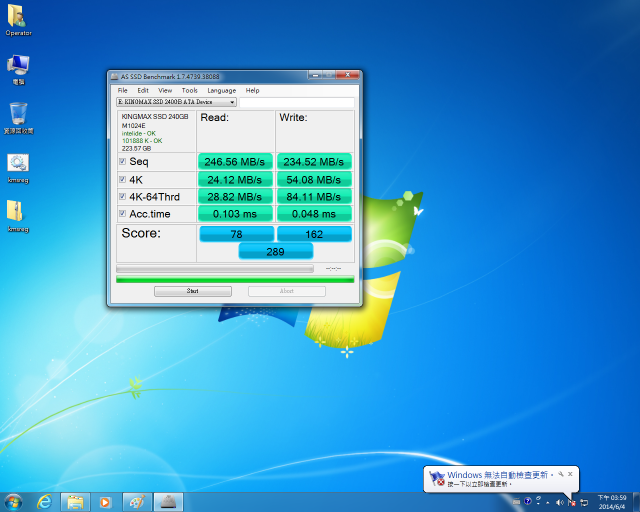Toggle the 4K-64Thrd test checkbox
The width and height of the screenshot is (640, 512).
pyautogui.click(x=122, y=196)
